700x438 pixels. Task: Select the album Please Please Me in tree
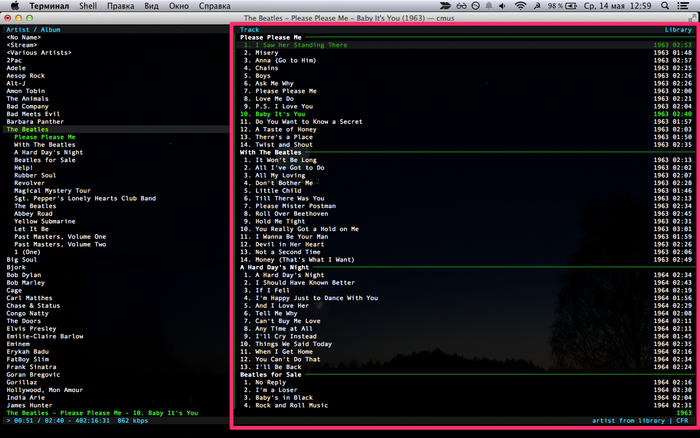click(x=45, y=137)
